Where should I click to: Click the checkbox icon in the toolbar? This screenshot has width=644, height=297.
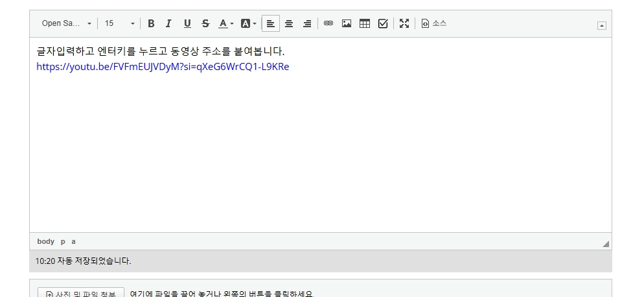[x=383, y=23]
